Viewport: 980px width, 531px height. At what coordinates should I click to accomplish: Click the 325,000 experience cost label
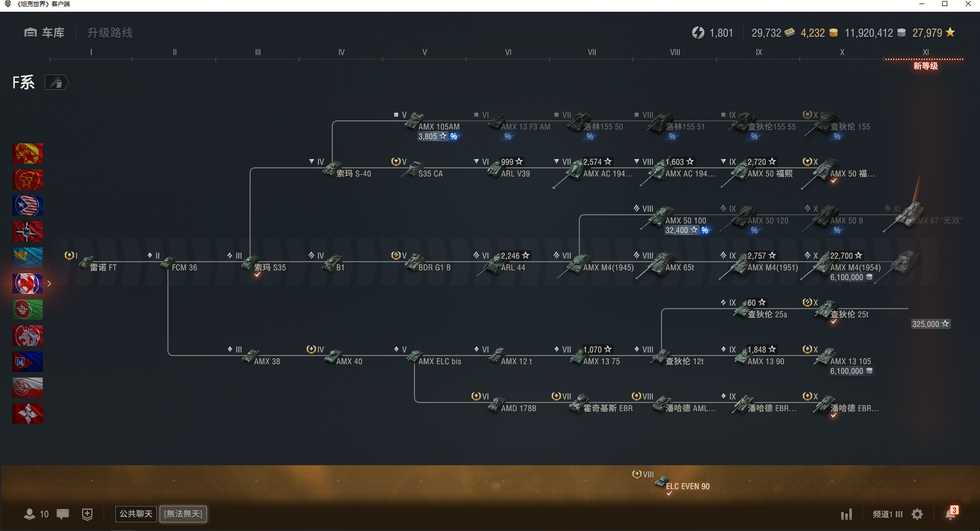931,324
